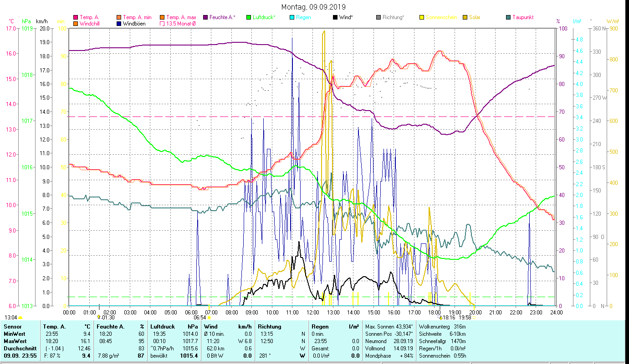Click the '62.0 km' wind run value
629x364 pixels.
[x=216, y=348]
